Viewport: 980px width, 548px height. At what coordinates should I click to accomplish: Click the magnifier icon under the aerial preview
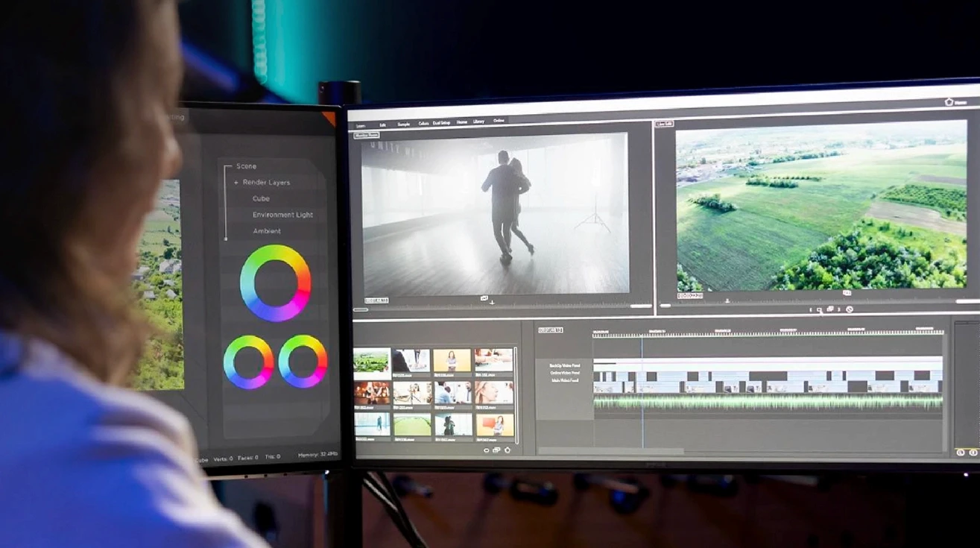pos(819,309)
